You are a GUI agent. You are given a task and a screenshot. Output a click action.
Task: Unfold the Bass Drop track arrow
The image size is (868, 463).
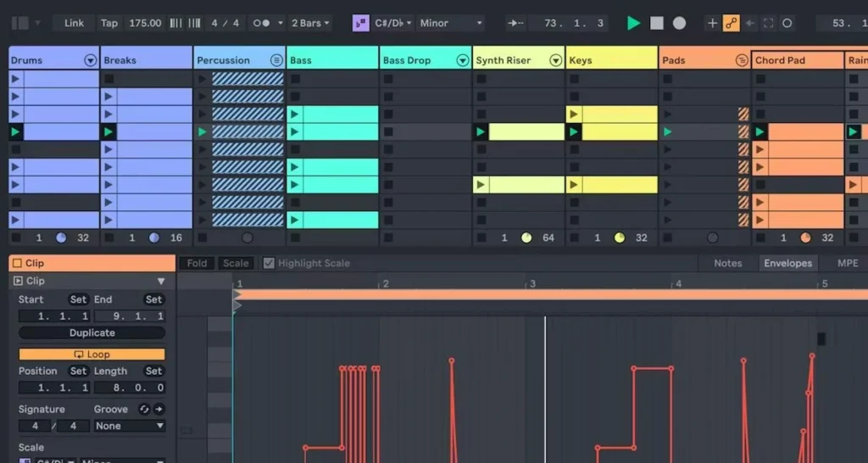pos(463,60)
